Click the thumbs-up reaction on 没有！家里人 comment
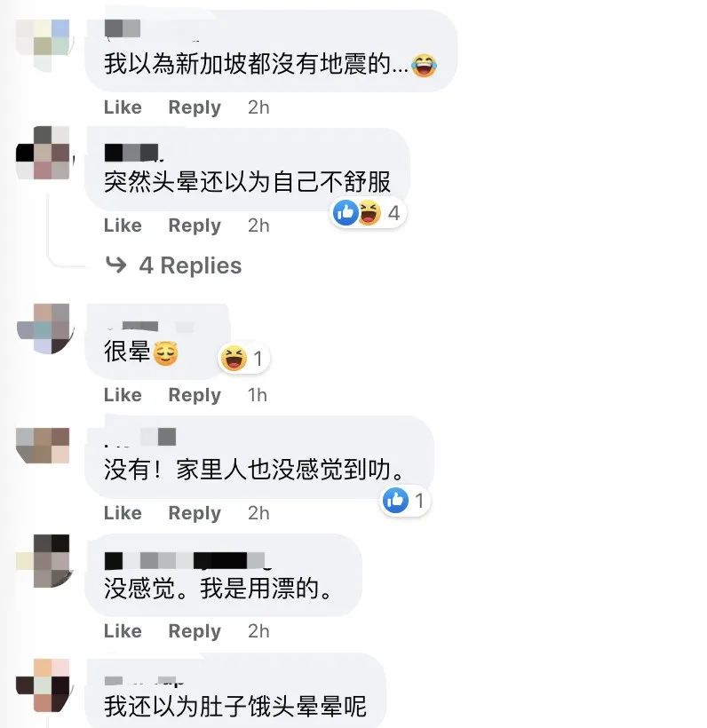The height and width of the screenshot is (728, 707). (x=395, y=501)
